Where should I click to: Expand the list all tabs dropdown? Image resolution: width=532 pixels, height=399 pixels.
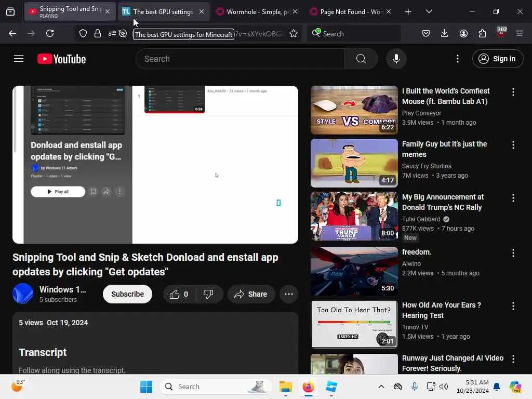click(429, 12)
